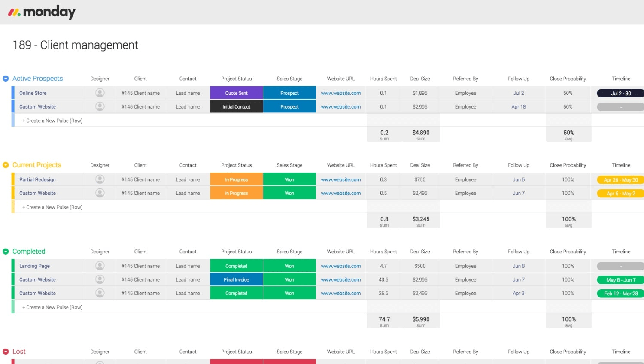Screen dimensions: 644x364
Task: Open designer avatar for Landing Page row
Action: coord(100,266)
